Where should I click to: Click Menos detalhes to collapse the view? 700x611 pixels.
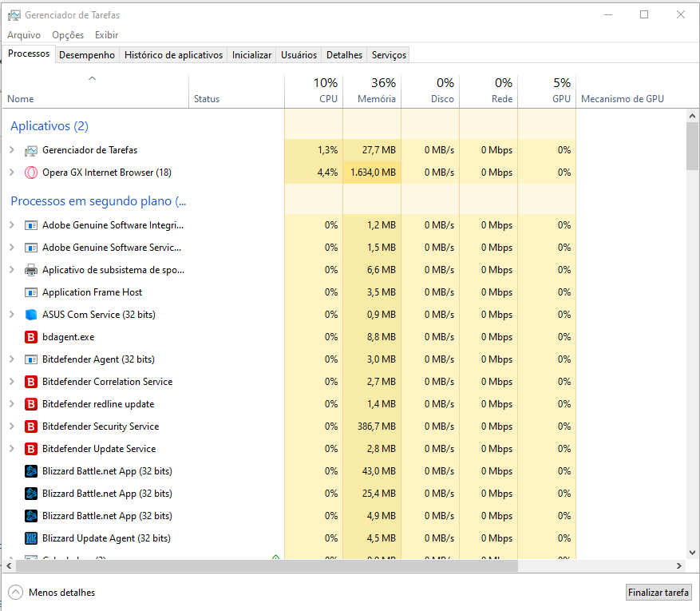pyautogui.click(x=52, y=593)
